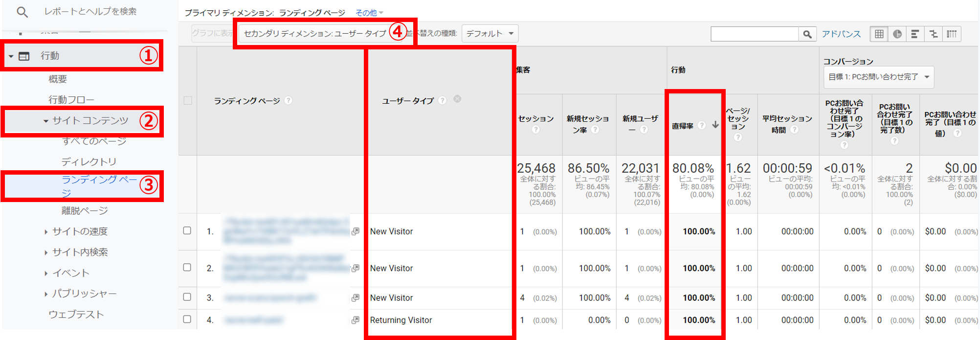Click the search button next to table filter field

pos(807,34)
